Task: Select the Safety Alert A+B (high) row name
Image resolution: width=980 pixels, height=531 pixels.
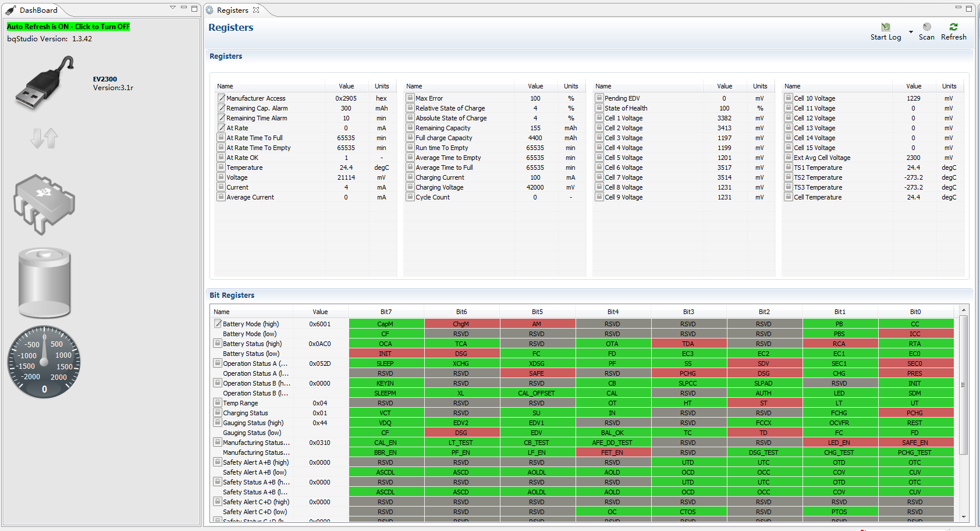Action: pyautogui.click(x=256, y=462)
